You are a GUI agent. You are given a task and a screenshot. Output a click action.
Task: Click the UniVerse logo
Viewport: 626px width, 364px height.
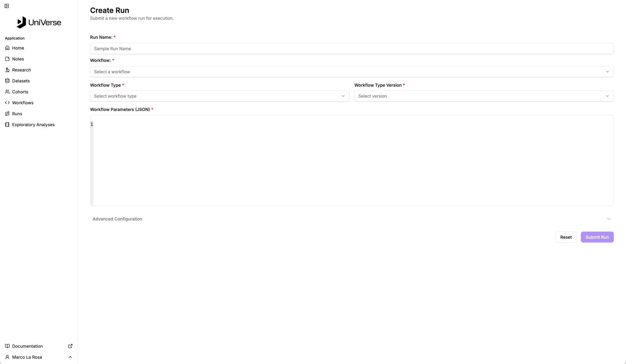point(39,23)
